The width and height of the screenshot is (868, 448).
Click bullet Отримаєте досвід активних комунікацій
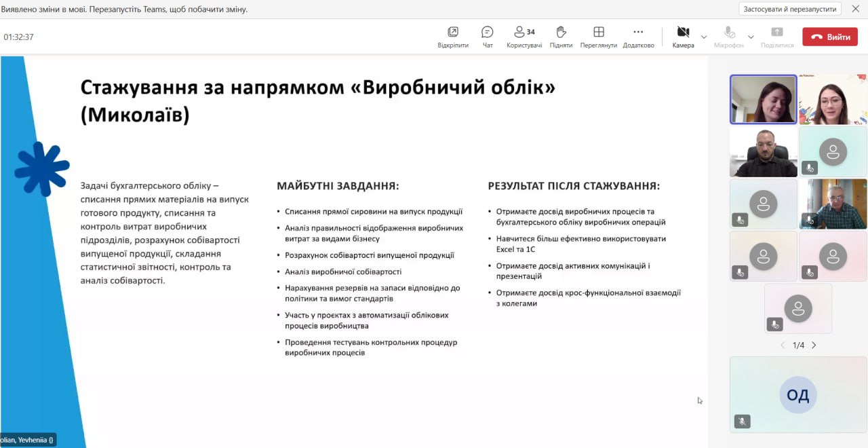pos(573,271)
